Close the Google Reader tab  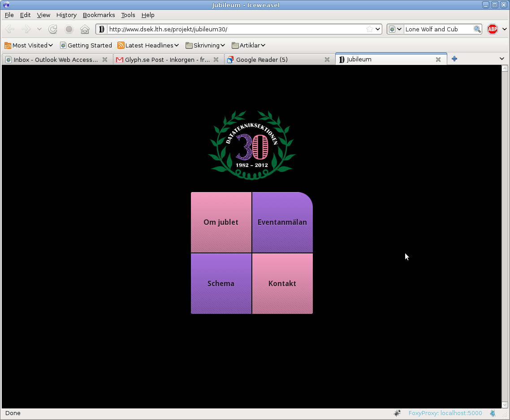click(x=327, y=60)
